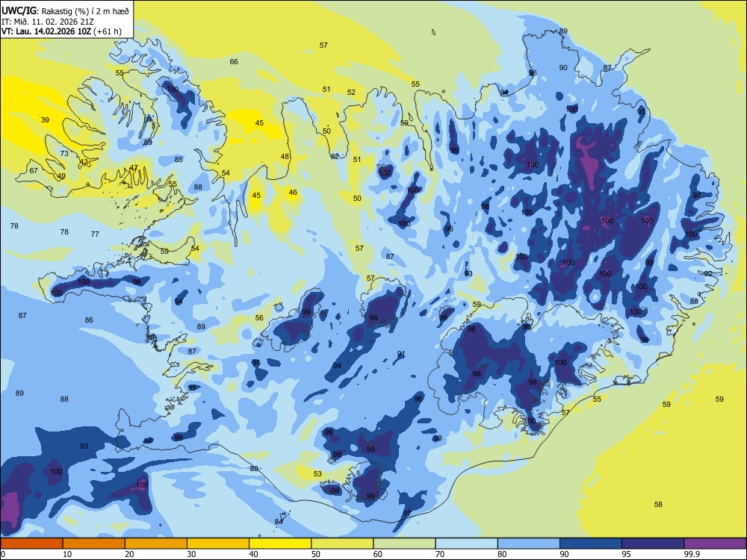Click the dark orange 0–10 legend swatch
Image resolution: width=747 pixels, height=560 pixels.
(x=31, y=544)
